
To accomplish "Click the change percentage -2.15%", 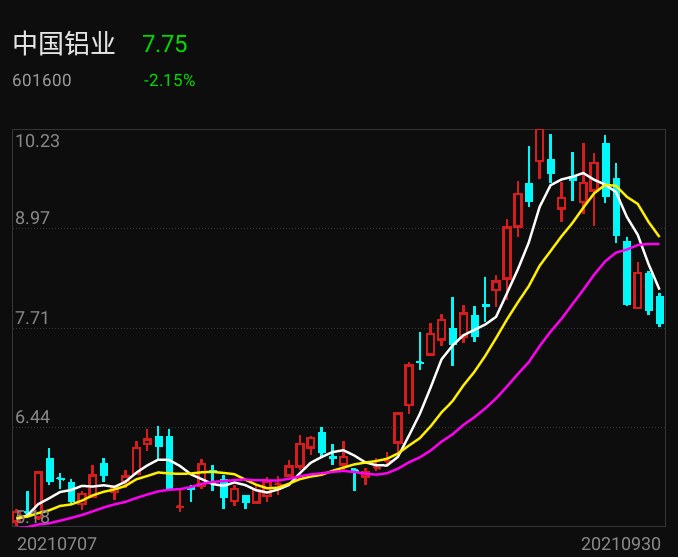I will click(x=170, y=80).
